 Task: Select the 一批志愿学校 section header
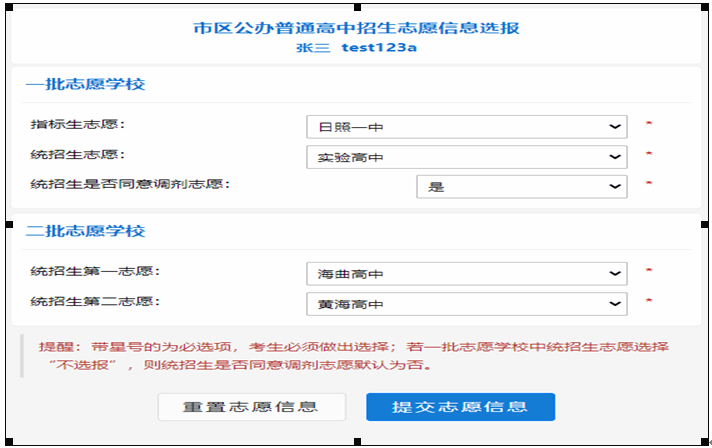tap(85, 84)
